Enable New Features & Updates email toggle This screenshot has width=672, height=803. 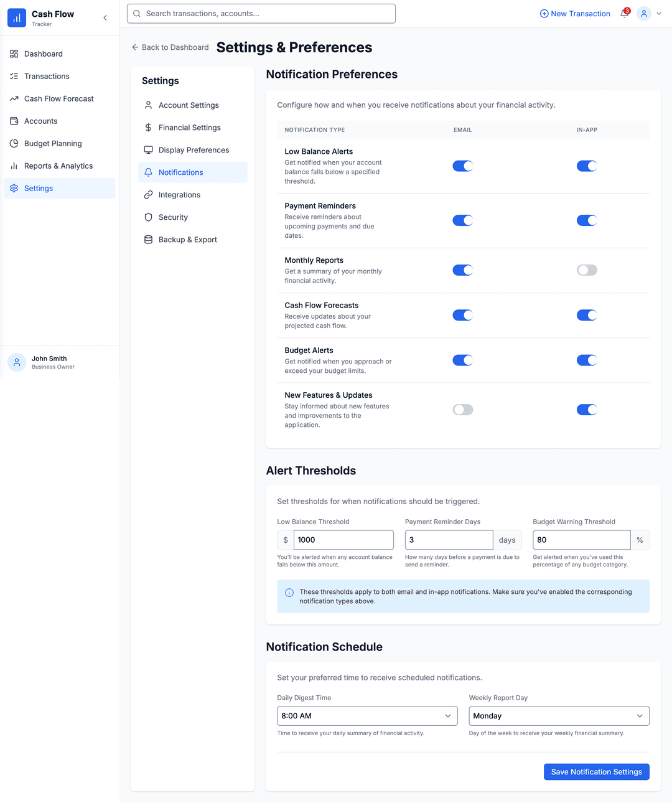(x=462, y=410)
